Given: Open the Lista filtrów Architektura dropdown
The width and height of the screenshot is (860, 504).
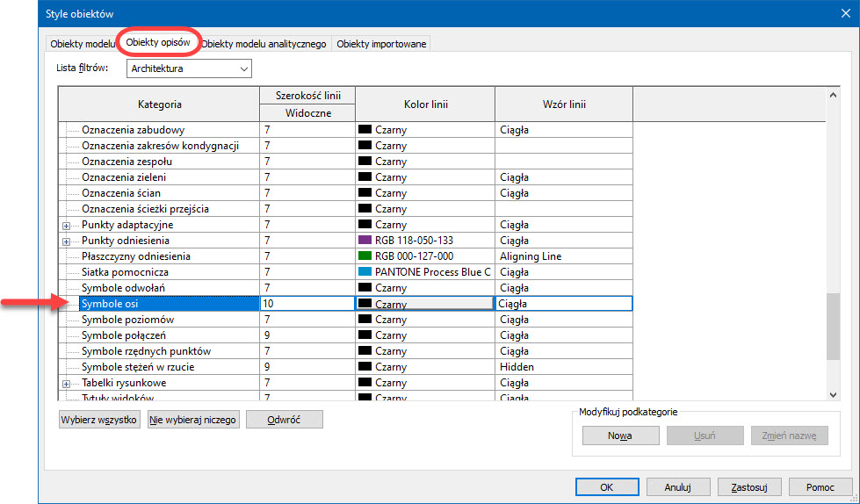Looking at the screenshot, I should [x=189, y=68].
